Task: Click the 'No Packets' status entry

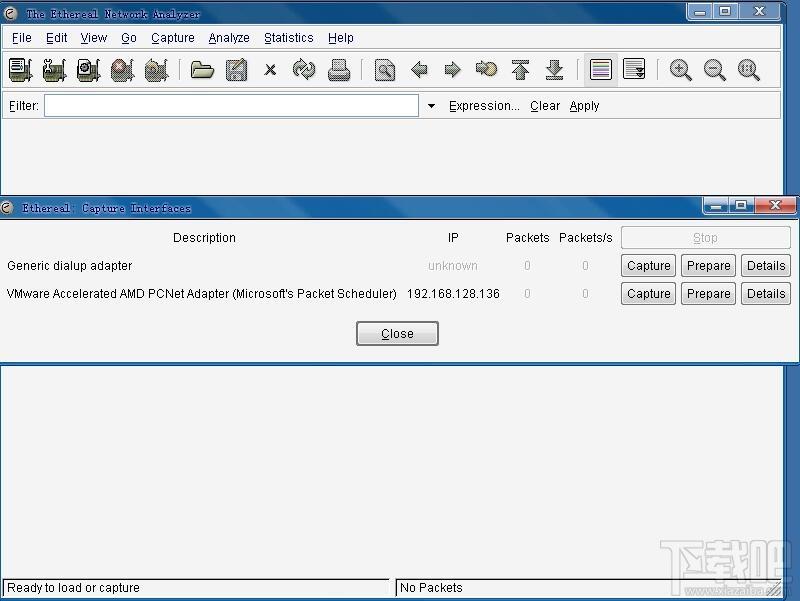Action: [431, 588]
